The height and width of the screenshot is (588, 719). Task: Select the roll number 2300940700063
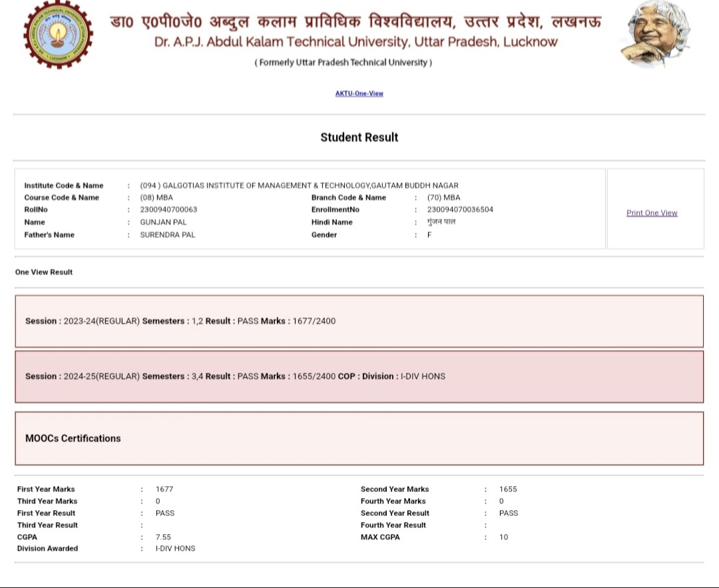[x=168, y=210]
